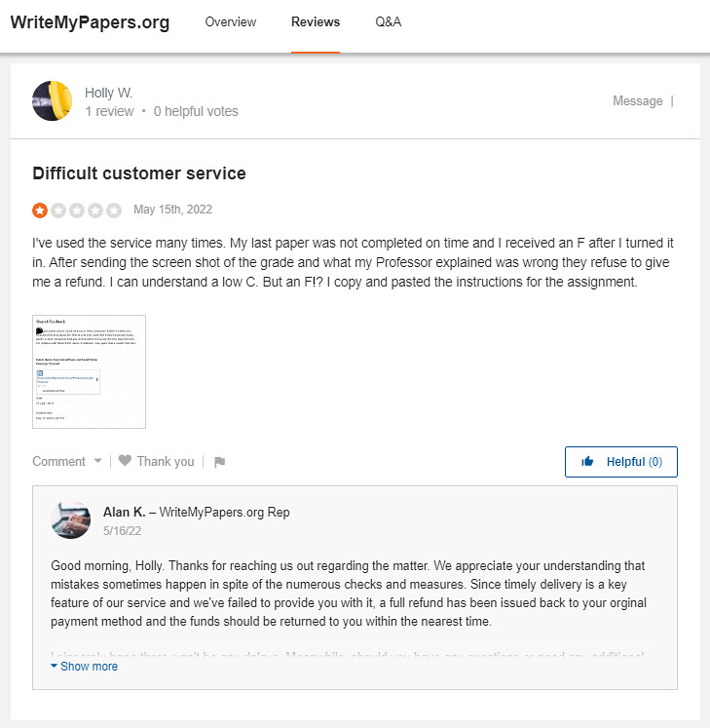The height and width of the screenshot is (728, 710).
Task: Click the Thank you text link
Action: click(x=165, y=462)
